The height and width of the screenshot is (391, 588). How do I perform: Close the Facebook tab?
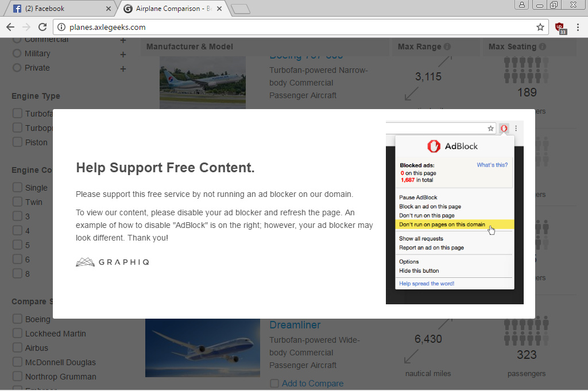click(x=109, y=8)
